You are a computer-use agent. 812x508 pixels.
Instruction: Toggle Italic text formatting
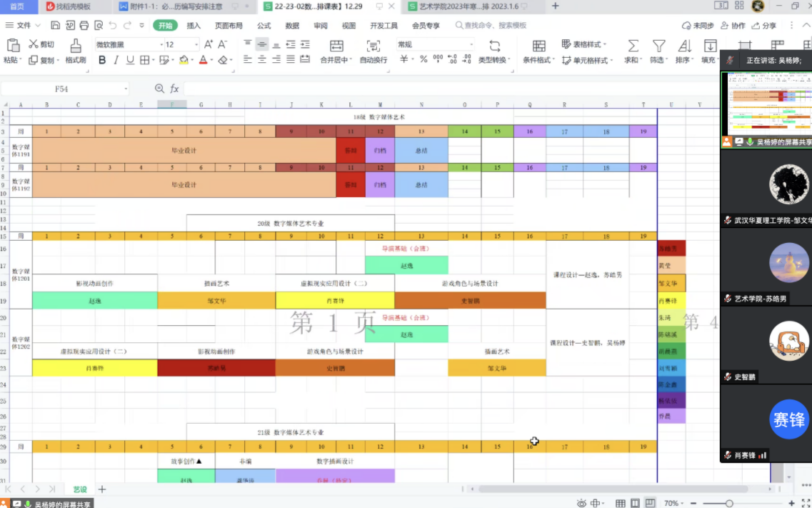click(116, 60)
